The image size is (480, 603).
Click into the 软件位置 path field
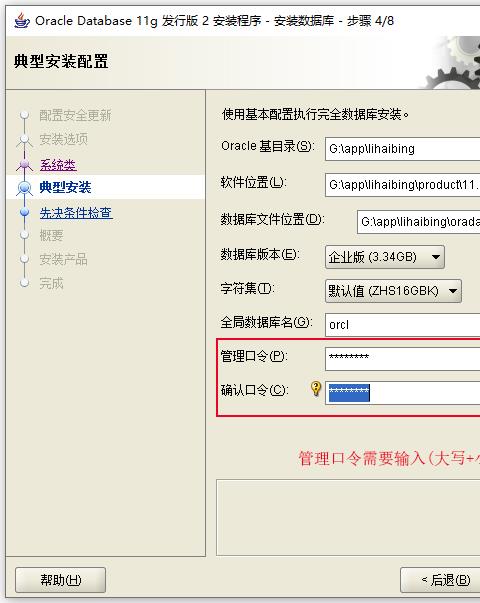(402, 185)
